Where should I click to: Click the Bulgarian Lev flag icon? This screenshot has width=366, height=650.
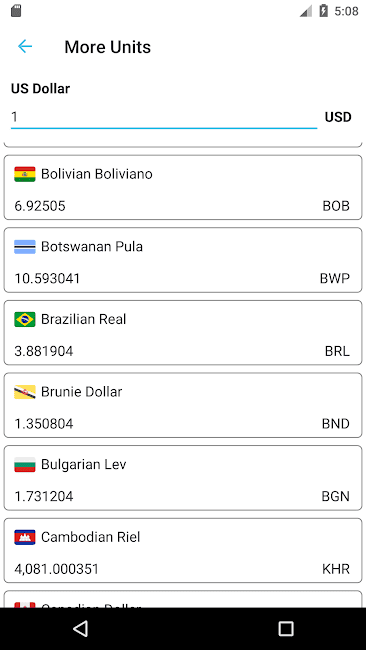(25, 464)
